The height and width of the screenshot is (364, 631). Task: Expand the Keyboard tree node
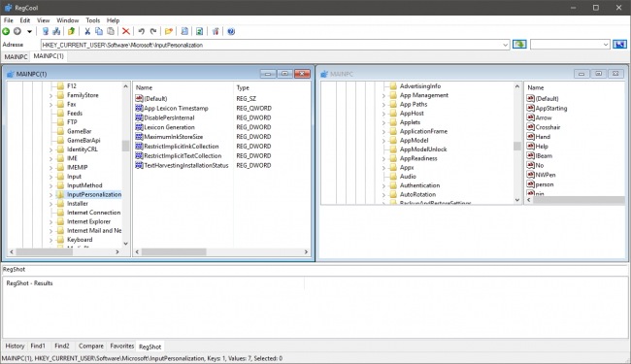(x=50, y=240)
